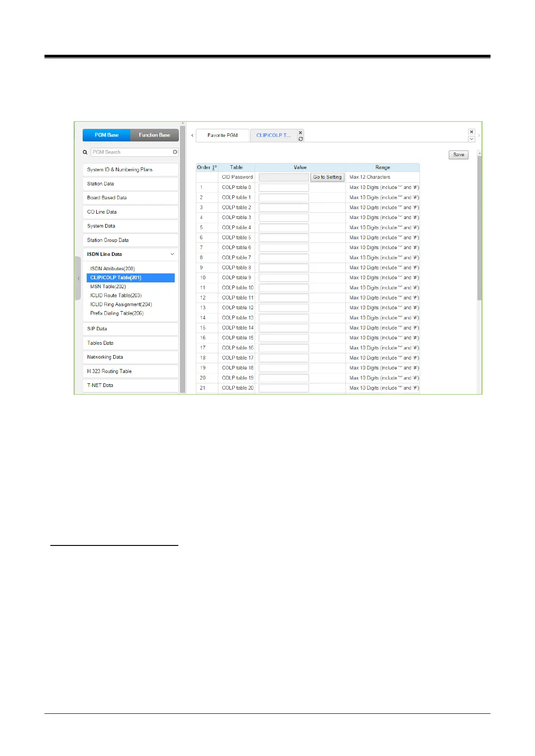This screenshot has height=756, width=535.
Task: Click the COLP table 5 value field
Action: point(284,238)
